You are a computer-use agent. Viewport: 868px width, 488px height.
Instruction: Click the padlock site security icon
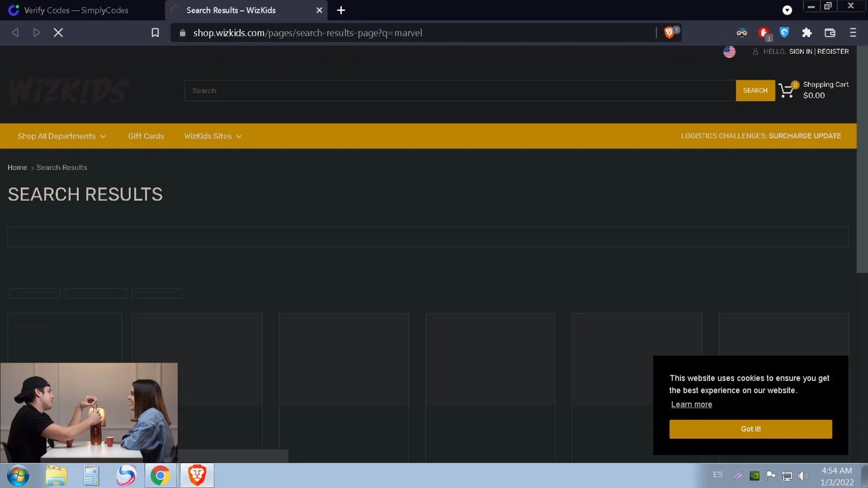[x=183, y=33]
